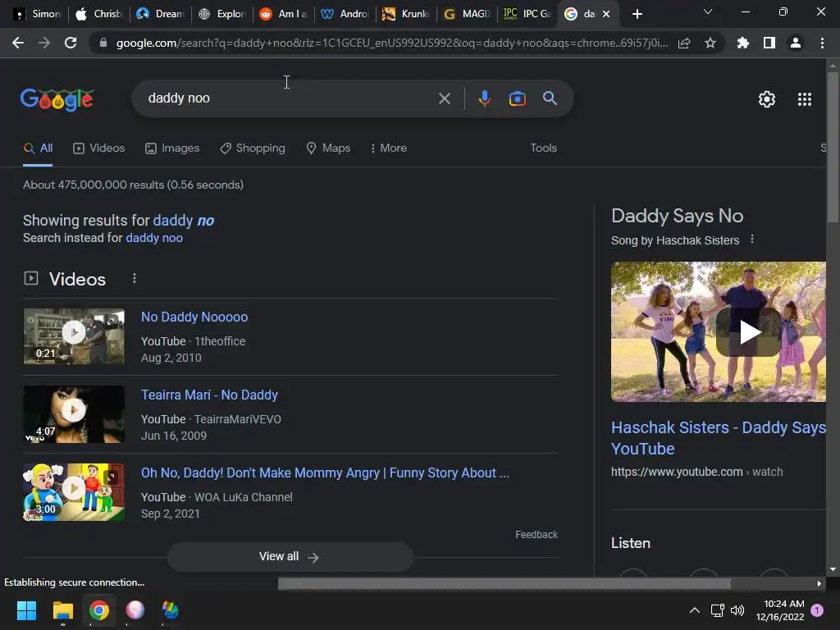Open a new tab with the plus button
Image resolution: width=840 pixels, height=630 pixels.
click(637, 14)
